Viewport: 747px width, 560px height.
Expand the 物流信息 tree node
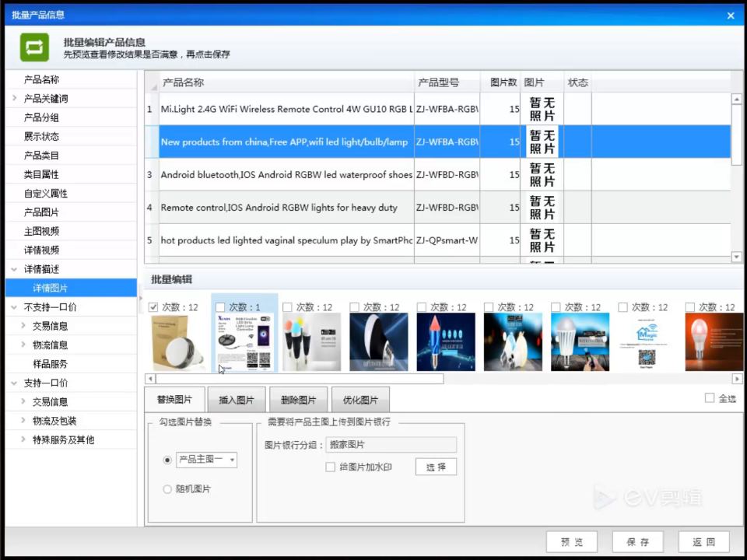pyautogui.click(x=23, y=345)
